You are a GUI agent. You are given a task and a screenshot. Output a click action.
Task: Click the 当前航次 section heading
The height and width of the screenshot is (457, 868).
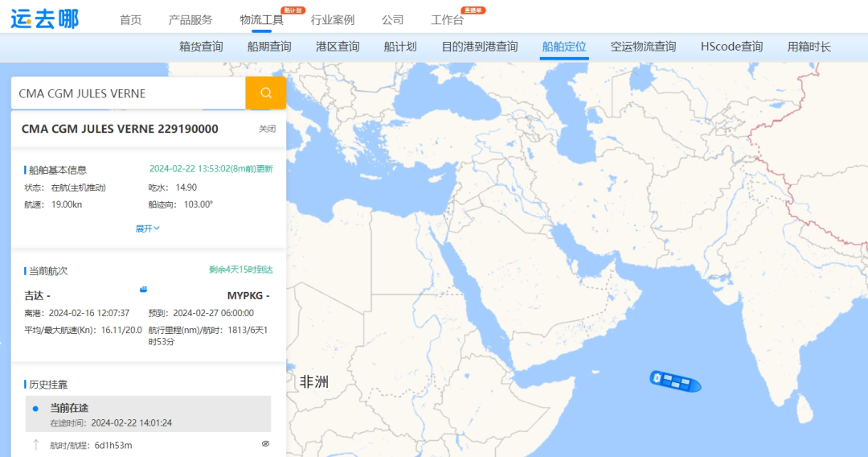(x=48, y=271)
